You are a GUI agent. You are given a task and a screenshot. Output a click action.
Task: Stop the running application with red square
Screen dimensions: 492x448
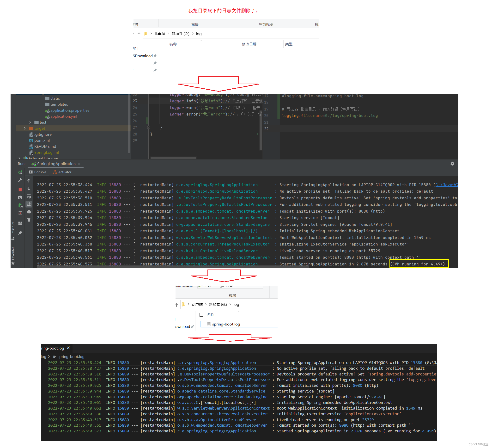click(x=20, y=190)
